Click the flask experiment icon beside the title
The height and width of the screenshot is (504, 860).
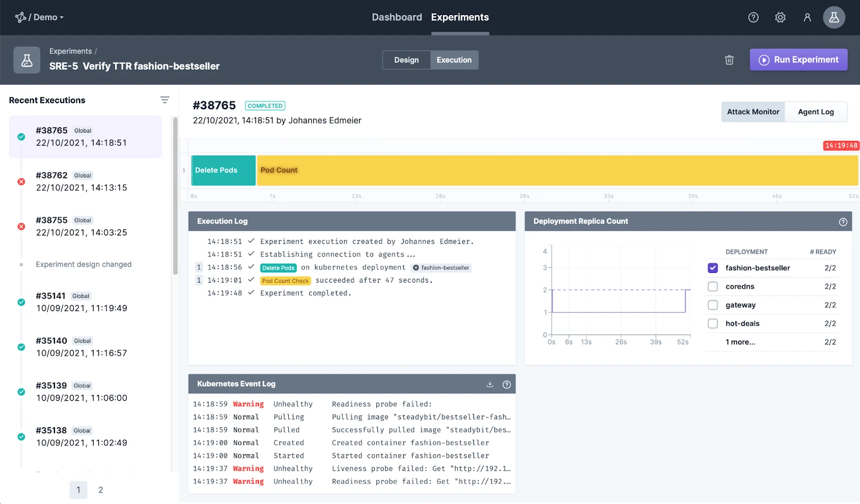(27, 60)
